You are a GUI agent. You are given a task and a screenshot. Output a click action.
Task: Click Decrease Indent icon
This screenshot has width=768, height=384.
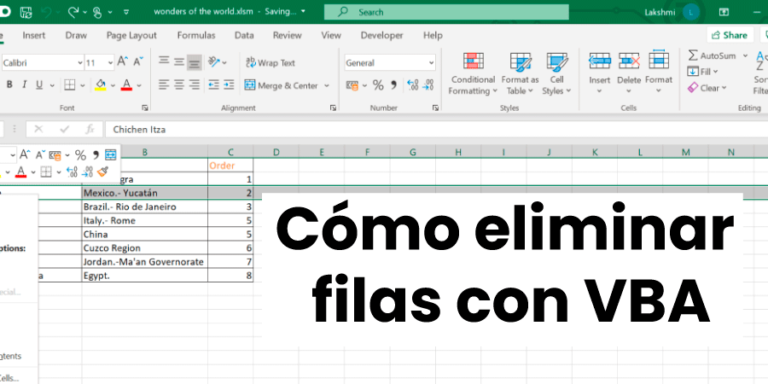tap(214, 85)
